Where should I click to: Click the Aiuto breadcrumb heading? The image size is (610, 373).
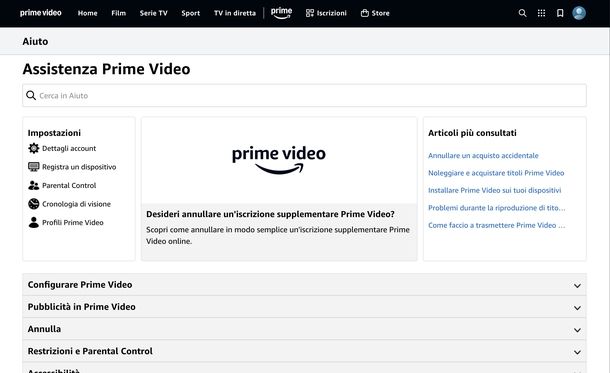(x=35, y=41)
